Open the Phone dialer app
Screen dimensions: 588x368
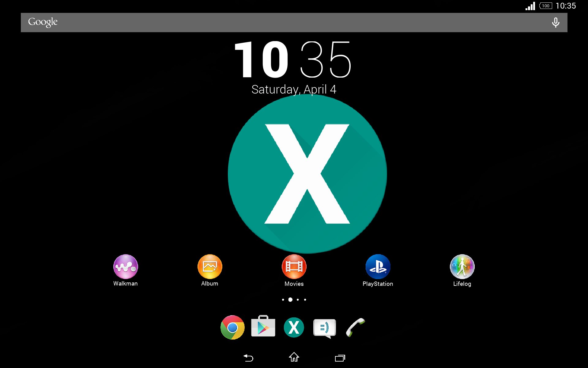point(355,328)
